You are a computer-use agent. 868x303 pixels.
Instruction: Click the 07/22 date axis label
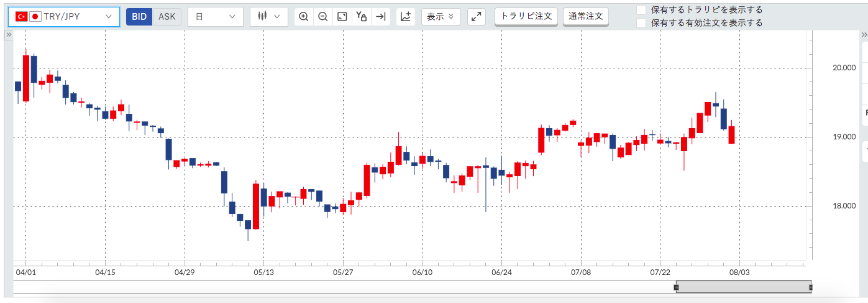point(660,272)
